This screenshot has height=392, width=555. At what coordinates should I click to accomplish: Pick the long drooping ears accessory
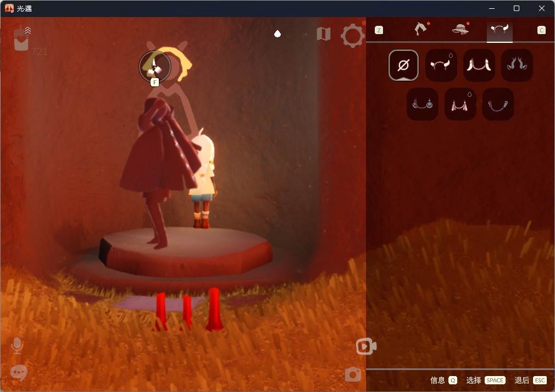tap(479, 65)
